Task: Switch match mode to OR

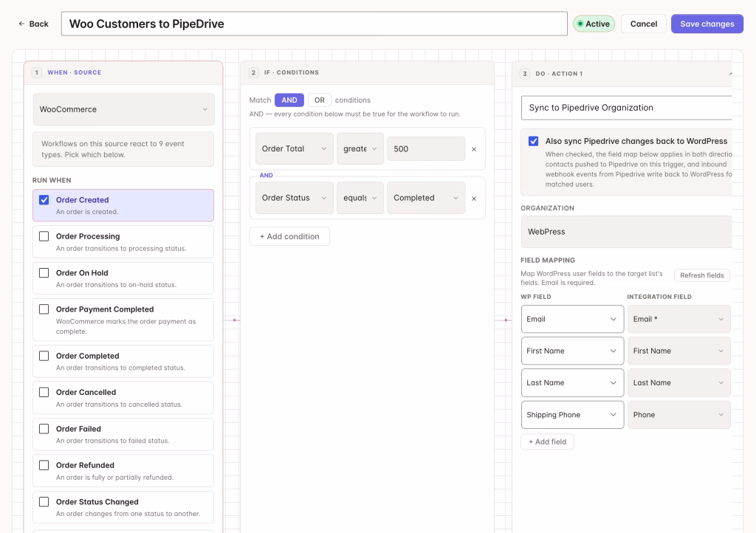Action: coord(319,100)
